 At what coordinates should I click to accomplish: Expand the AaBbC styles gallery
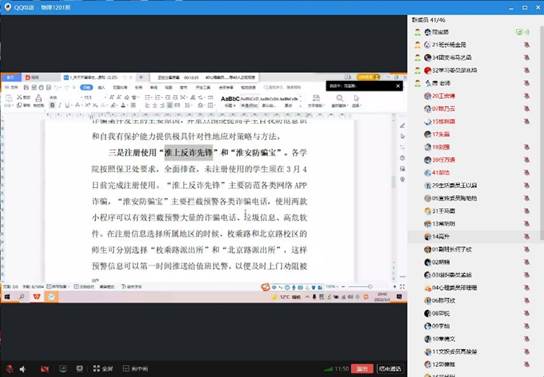300,101
